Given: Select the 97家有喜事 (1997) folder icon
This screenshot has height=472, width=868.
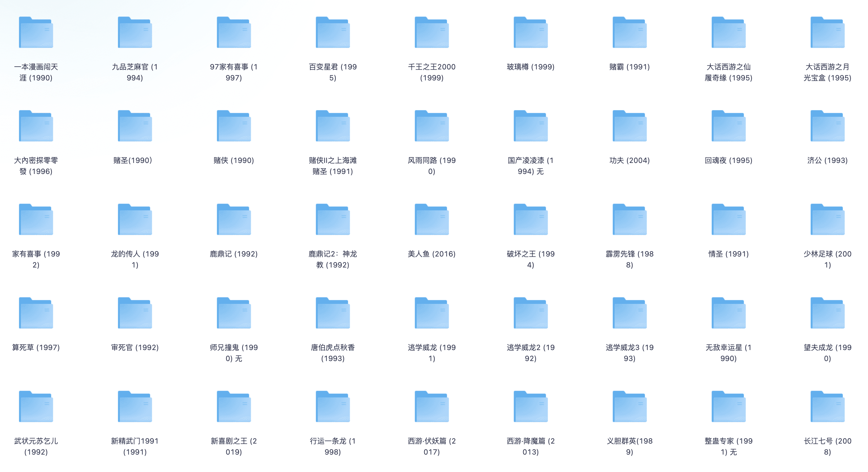Looking at the screenshot, I should point(234,32).
